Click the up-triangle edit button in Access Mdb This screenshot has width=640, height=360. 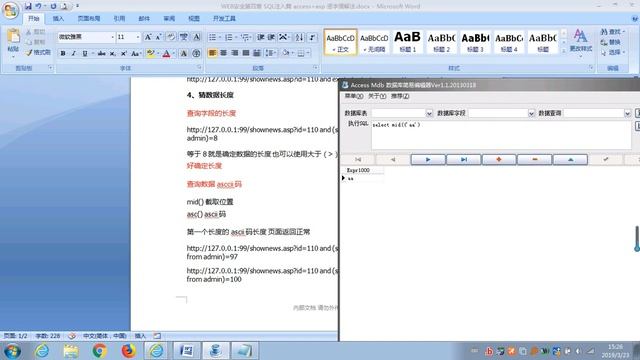pos(570,160)
